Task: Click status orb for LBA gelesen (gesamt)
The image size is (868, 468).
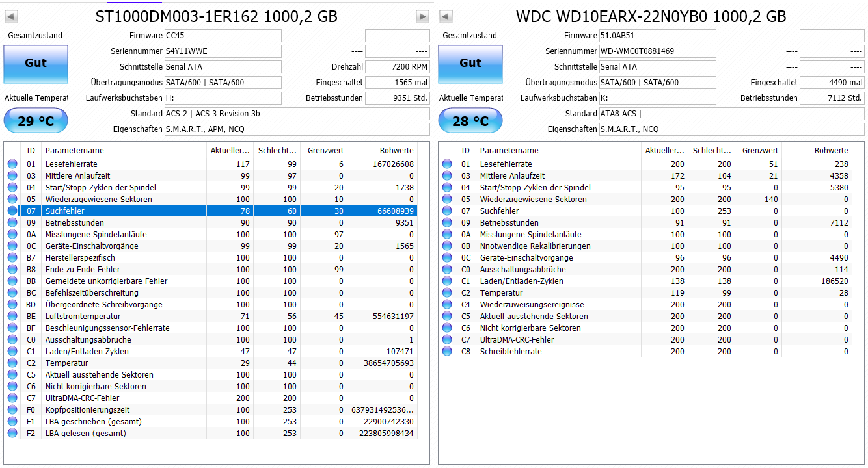Action: (12, 434)
